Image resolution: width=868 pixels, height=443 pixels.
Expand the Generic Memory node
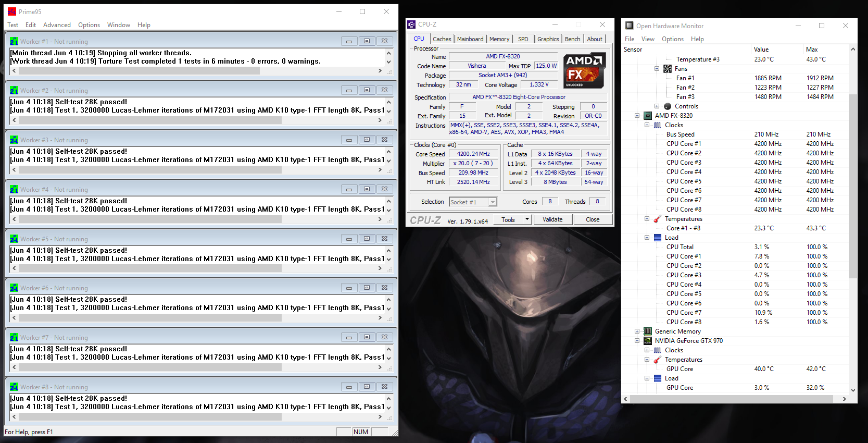pyautogui.click(x=637, y=331)
